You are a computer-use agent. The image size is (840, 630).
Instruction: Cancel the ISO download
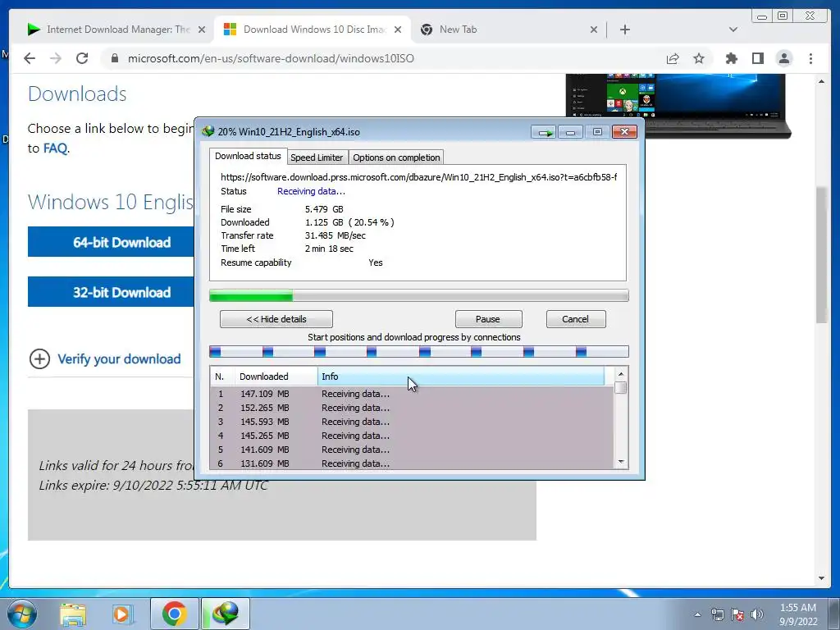576,319
